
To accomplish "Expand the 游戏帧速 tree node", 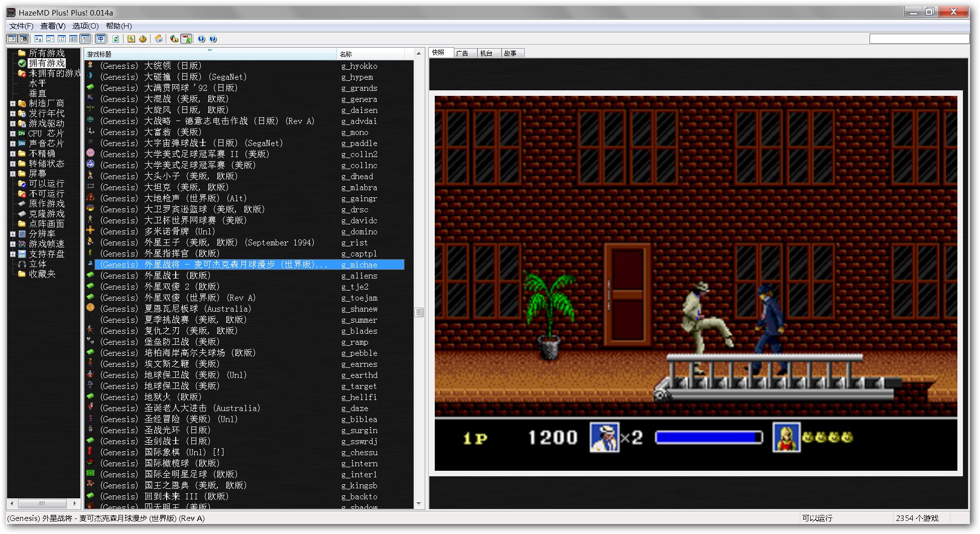I will pos(13,244).
